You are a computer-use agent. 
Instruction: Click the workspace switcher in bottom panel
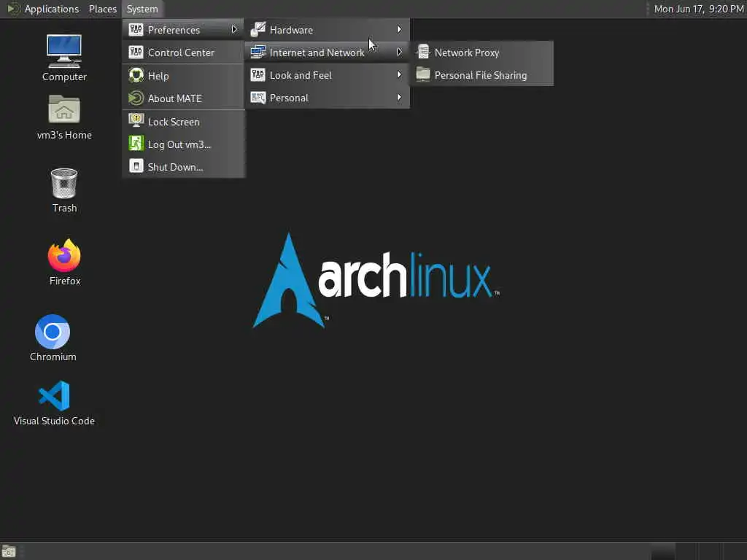coord(698,551)
